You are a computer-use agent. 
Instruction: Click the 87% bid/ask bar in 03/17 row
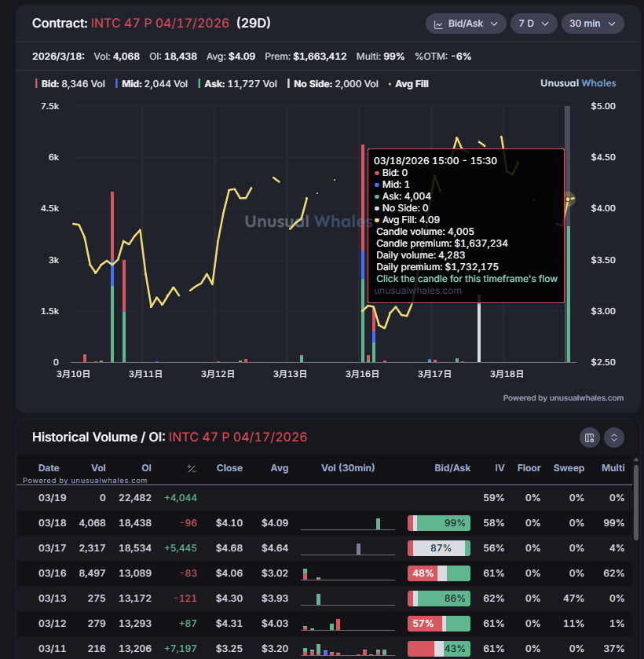[439, 548]
